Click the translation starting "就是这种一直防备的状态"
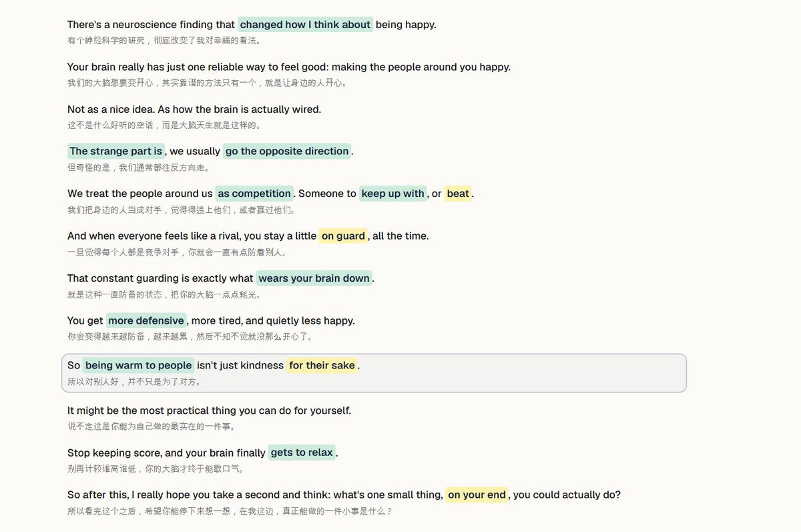Image resolution: width=801 pixels, height=532 pixels. tap(164, 294)
